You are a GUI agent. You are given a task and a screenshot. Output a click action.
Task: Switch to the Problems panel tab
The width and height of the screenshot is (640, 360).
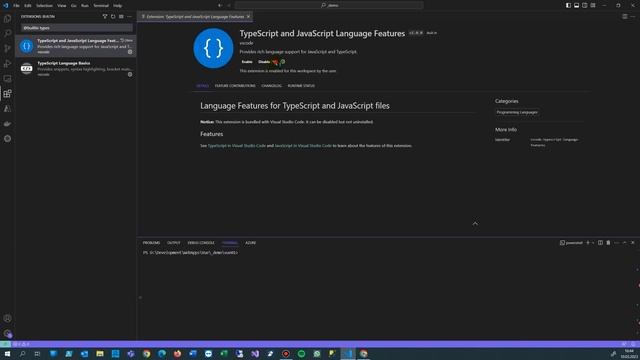[x=151, y=243]
